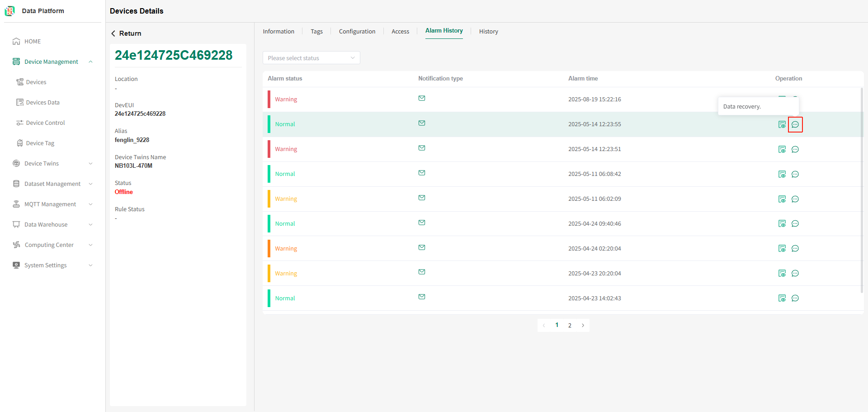Click the Data Platform logo icon

[9, 11]
